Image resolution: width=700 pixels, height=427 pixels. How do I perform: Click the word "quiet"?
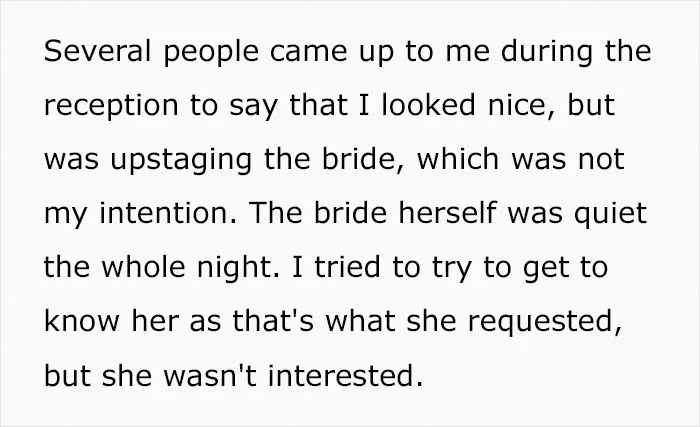point(610,216)
